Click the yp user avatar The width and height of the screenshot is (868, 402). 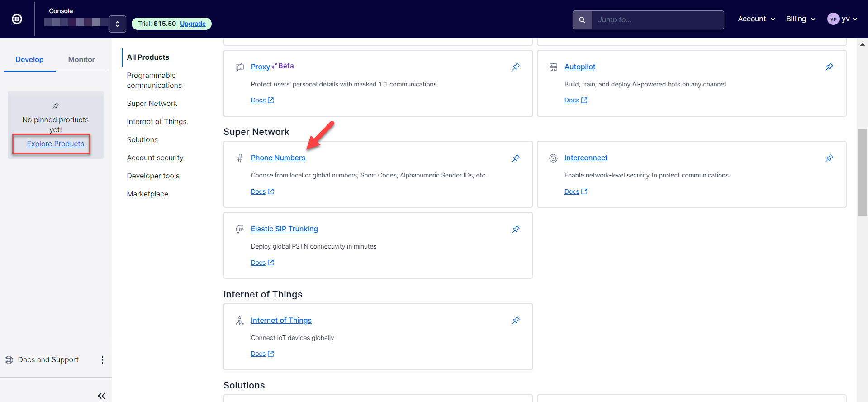click(833, 19)
